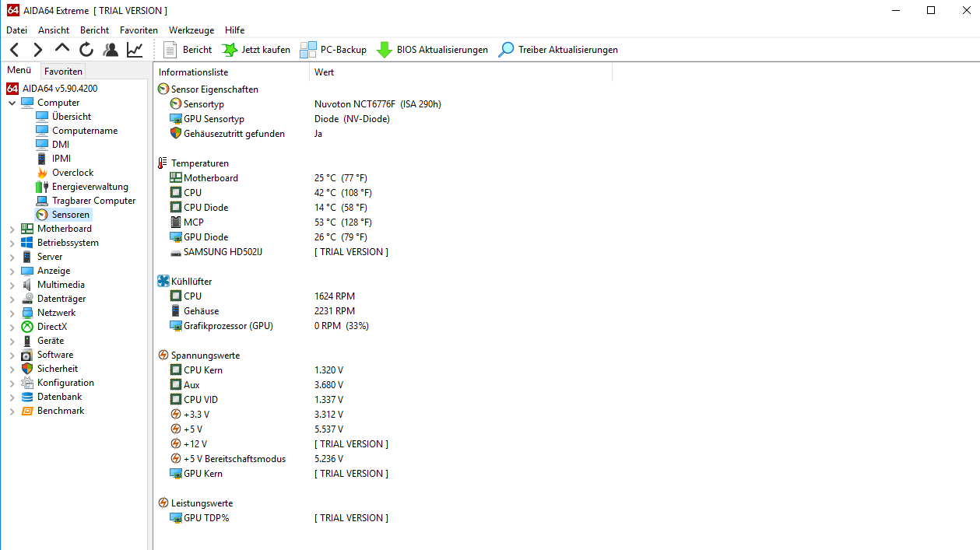
Task: Open the line graph toolbar icon
Action: point(135,50)
